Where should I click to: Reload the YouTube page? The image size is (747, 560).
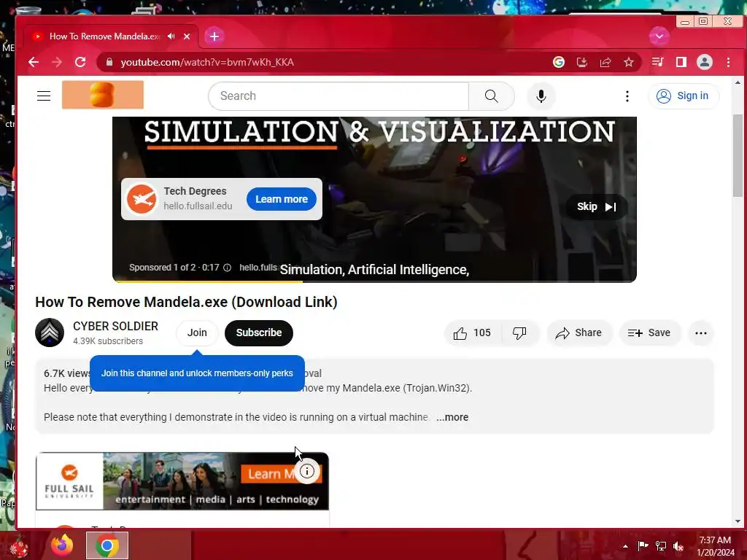click(x=80, y=63)
